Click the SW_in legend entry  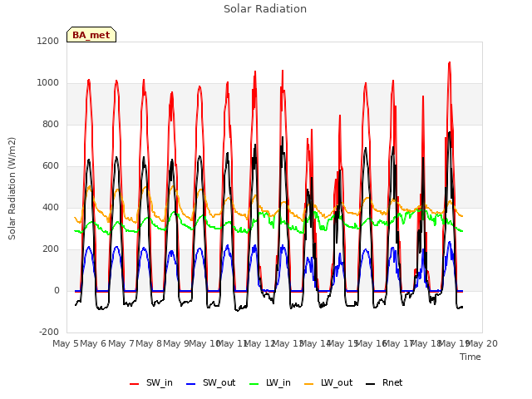pyautogui.click(x=151, y=382)
